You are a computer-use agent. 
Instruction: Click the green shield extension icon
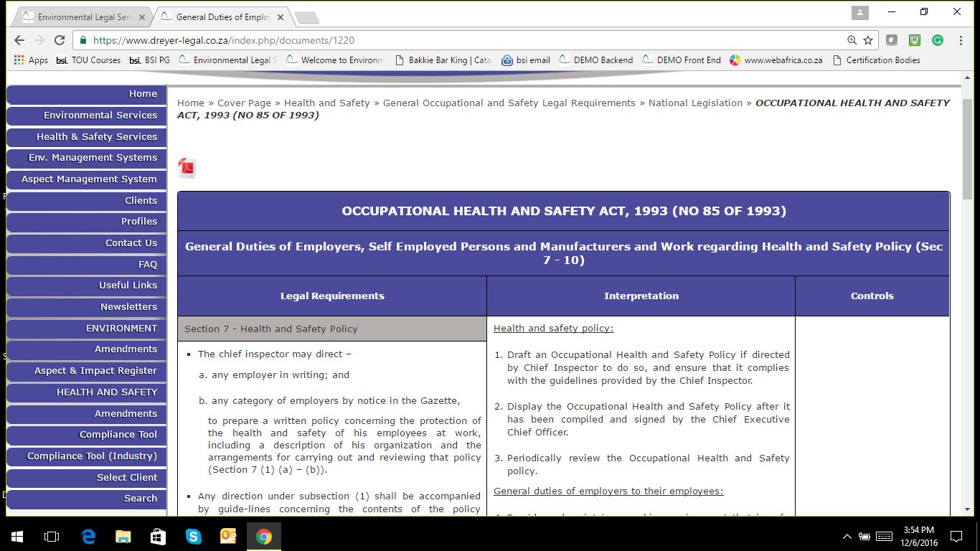pos(915,41)
